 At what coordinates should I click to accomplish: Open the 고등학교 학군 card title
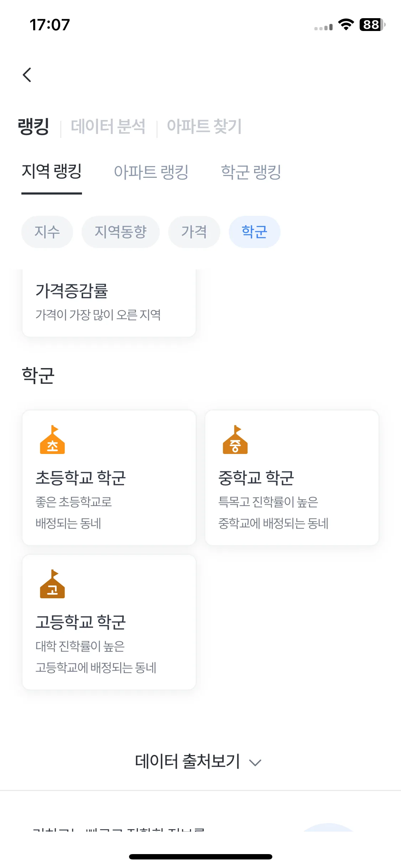tap(81, 622)
